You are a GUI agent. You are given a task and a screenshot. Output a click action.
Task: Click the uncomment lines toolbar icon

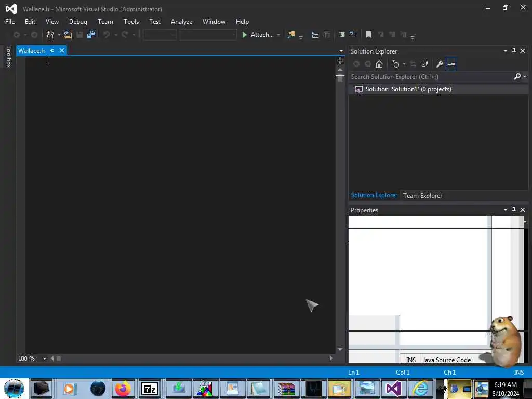353,35
